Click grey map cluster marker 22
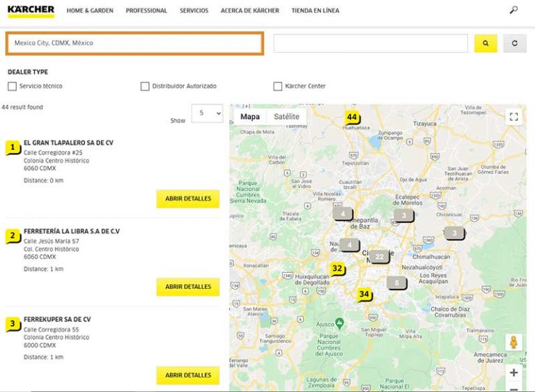 [380, 256]
